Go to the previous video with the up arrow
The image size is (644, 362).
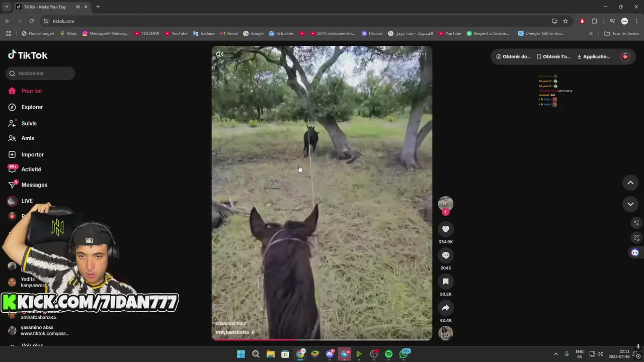(x=630, y=183)
